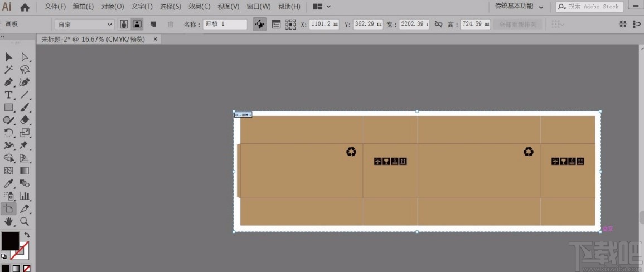Select the Type tool

click(x=8, y=95)
